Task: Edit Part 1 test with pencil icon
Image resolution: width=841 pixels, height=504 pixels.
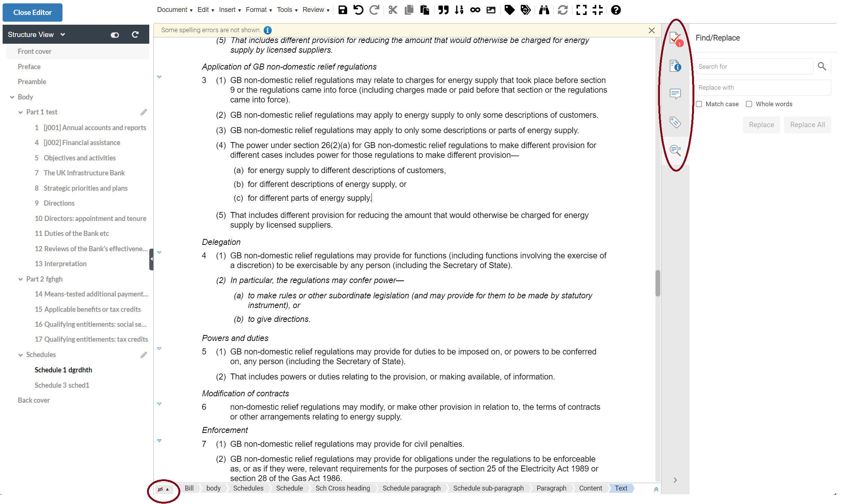Action: (x=144, y=112)
